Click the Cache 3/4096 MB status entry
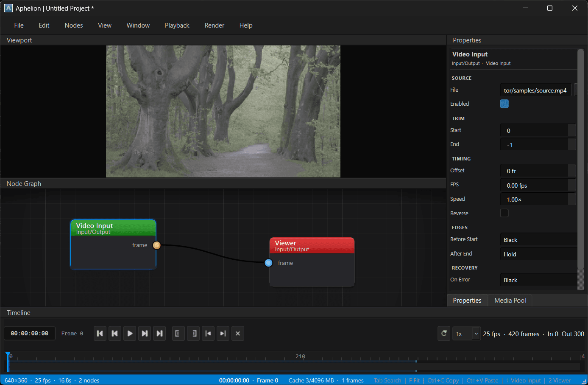588x385 pixels. [x=311, y=380]
